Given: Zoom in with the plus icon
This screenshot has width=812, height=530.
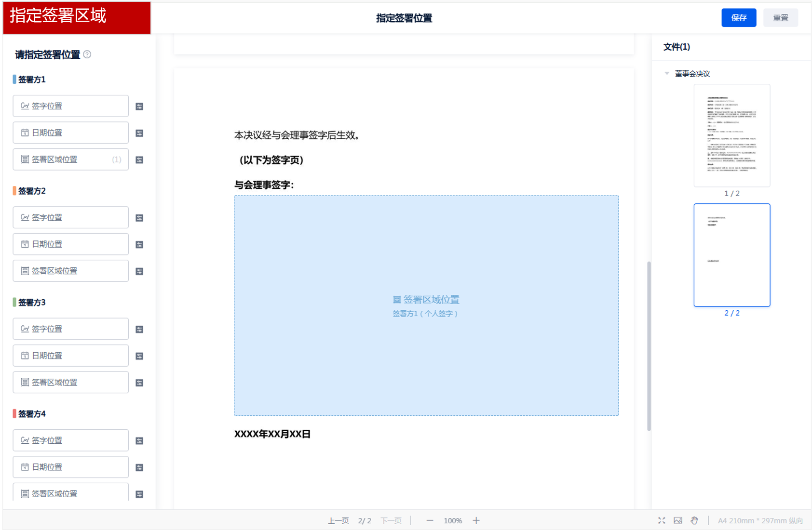Looking at the screenshot, I should pyautogui.click(x=476, y=520).
